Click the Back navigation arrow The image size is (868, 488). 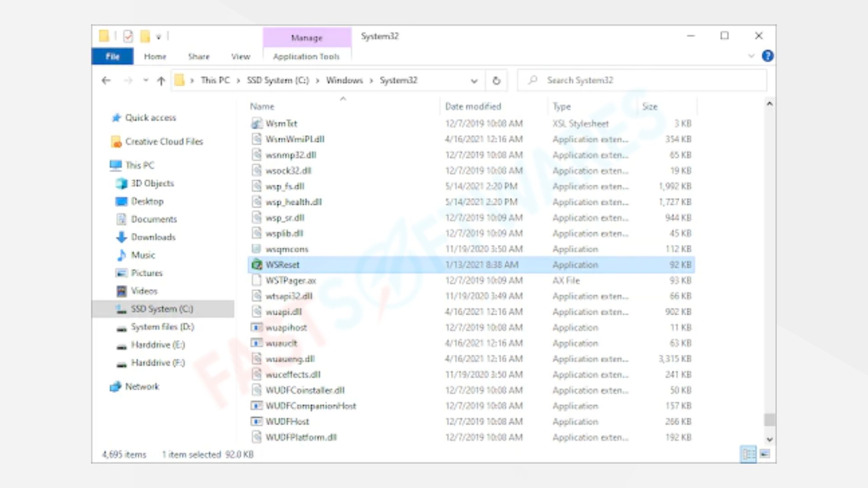[106, 80]
